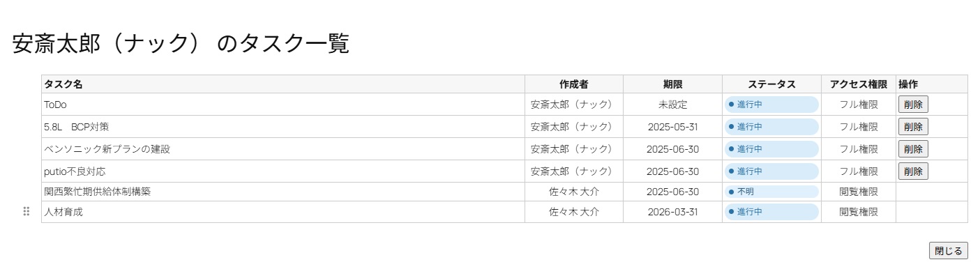Click the 不明 status of 関西繁忙期供給体制構築
The width and height of the screenshot is (980, 269).
tap(771, 192)
